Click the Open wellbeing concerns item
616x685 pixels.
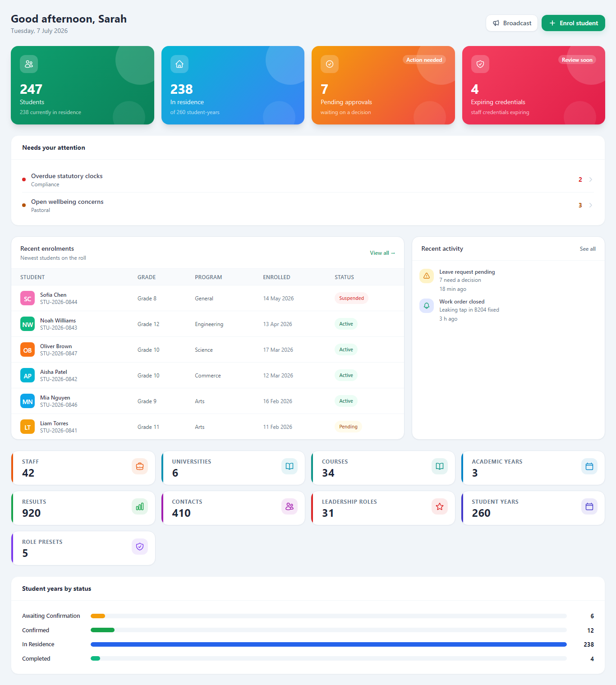308,205
